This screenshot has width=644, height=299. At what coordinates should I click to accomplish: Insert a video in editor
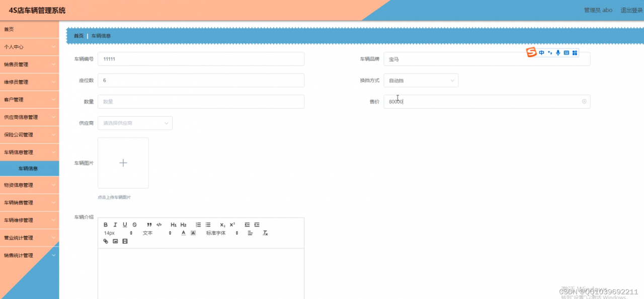125,242
